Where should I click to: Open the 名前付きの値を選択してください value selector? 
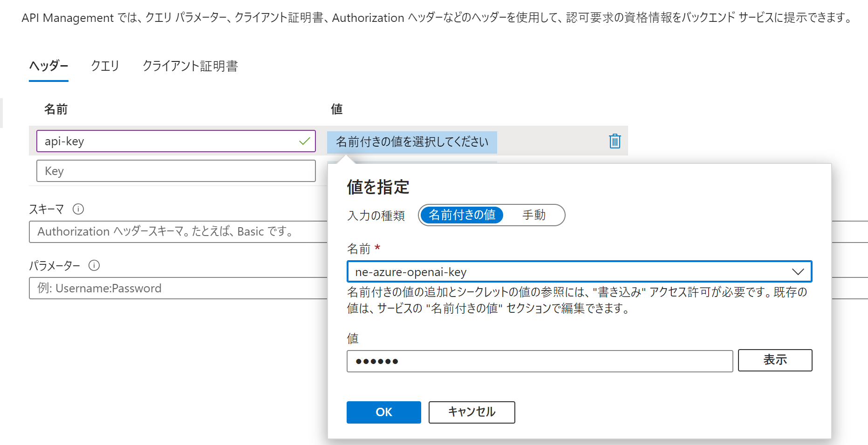(x=412, y=142)
